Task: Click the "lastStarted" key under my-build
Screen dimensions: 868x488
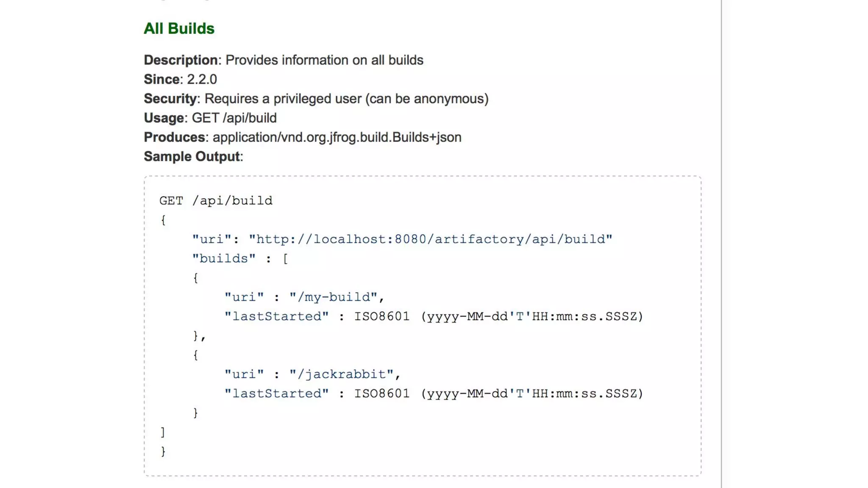Action: pos(276,316)
